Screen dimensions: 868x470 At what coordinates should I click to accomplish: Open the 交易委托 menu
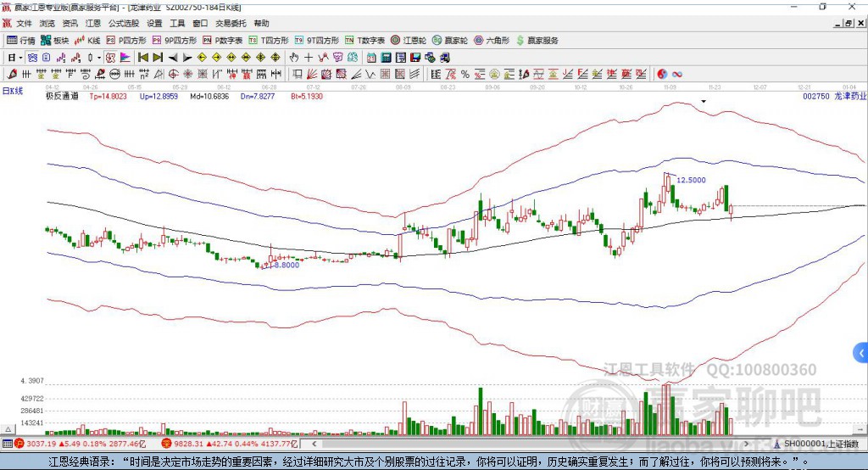pos(231,23)
